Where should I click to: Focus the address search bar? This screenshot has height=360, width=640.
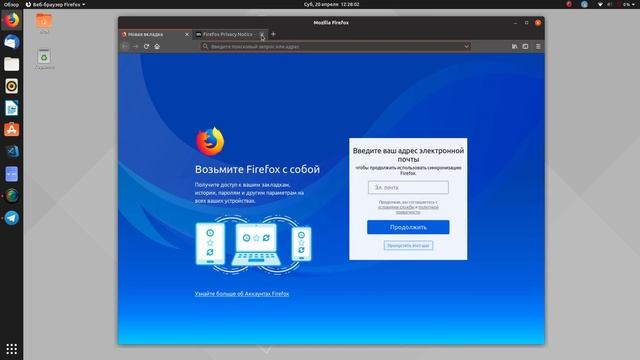(335, 47)
